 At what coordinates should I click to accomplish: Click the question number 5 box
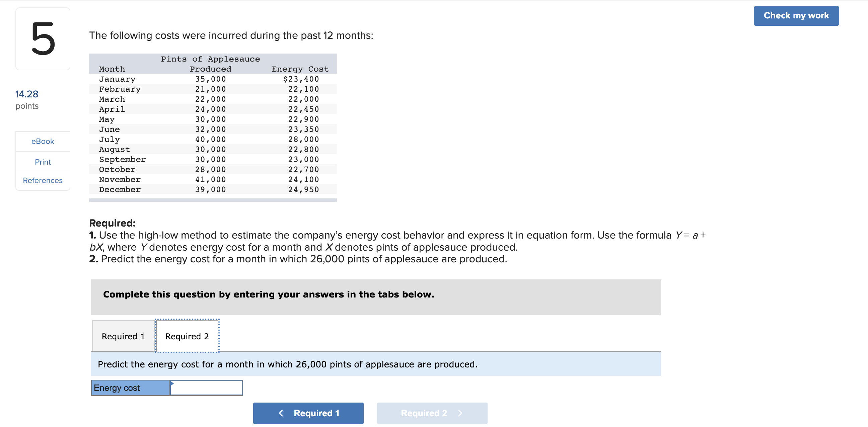43,39
